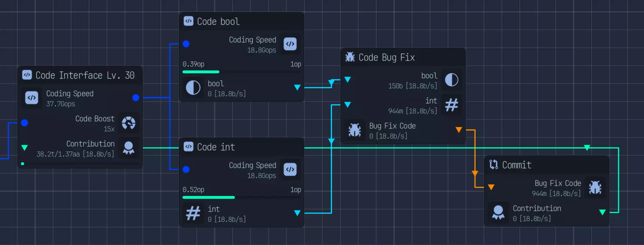
Task: Click the Coding Speed icon in Code bool
Action: 290,44
